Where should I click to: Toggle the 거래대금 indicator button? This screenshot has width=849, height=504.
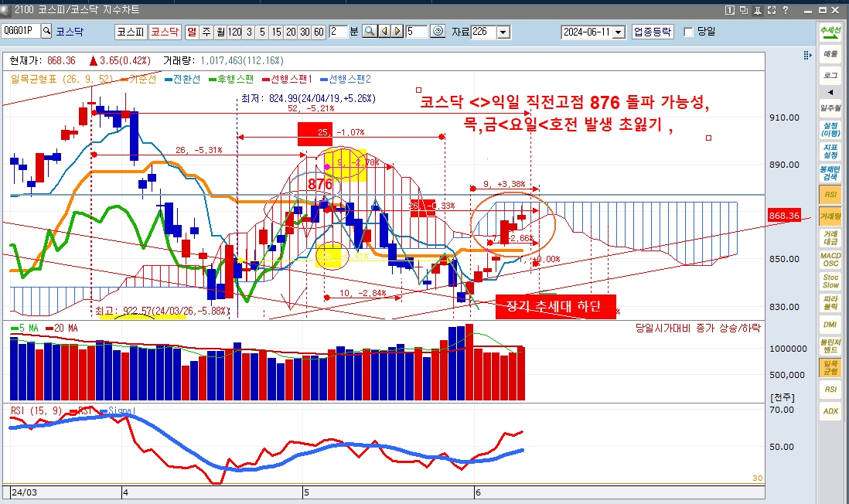[x=830, y=237]
